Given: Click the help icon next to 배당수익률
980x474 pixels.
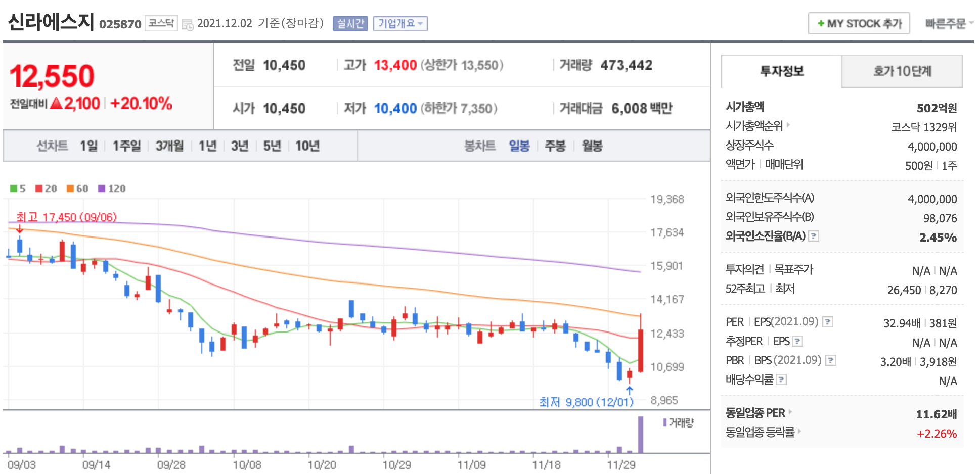Looking at the screenshot, I should coord(781,380).
